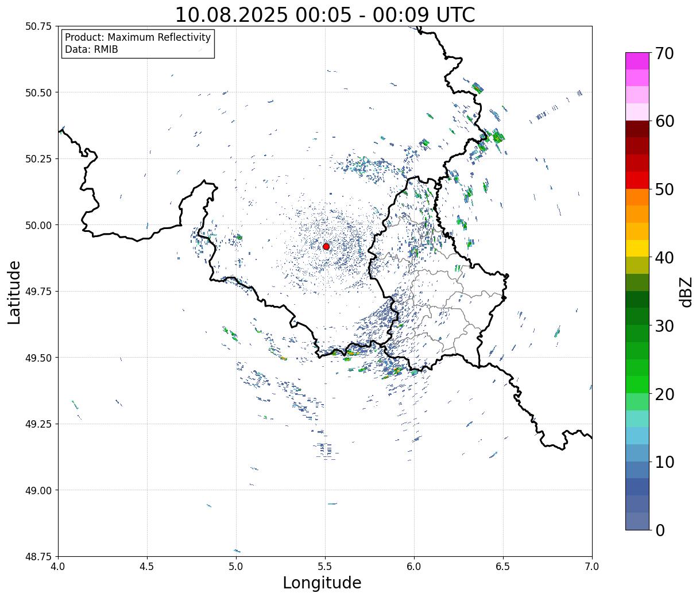The width and height of the screenshot is (700, 597).
Task: Click the 'Latitude' axis label
Action: click(14, 292)
